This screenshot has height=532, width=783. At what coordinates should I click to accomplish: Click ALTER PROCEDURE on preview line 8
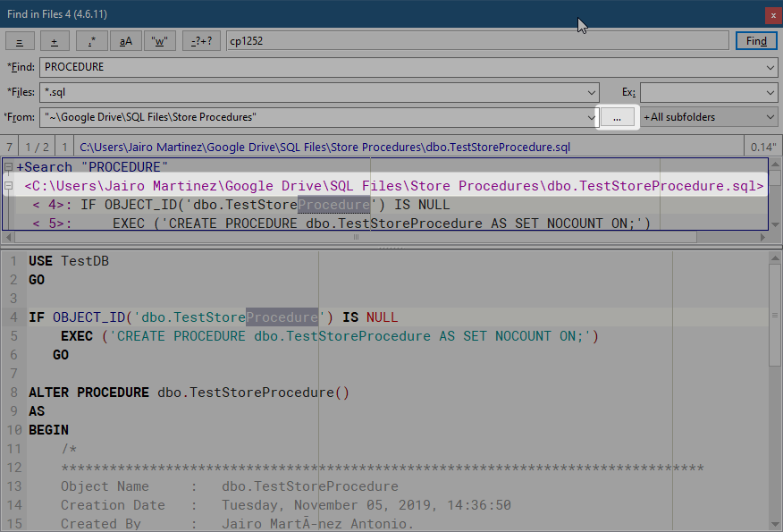click(88, 393)
